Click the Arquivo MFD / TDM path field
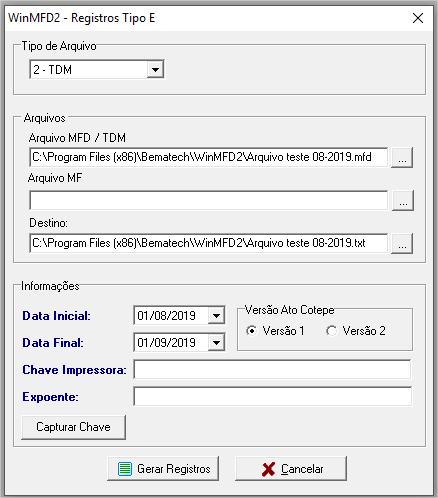Image resolution: width=438 pixels, height=498 pixels. pyautogui.click(x=209, y=157)
